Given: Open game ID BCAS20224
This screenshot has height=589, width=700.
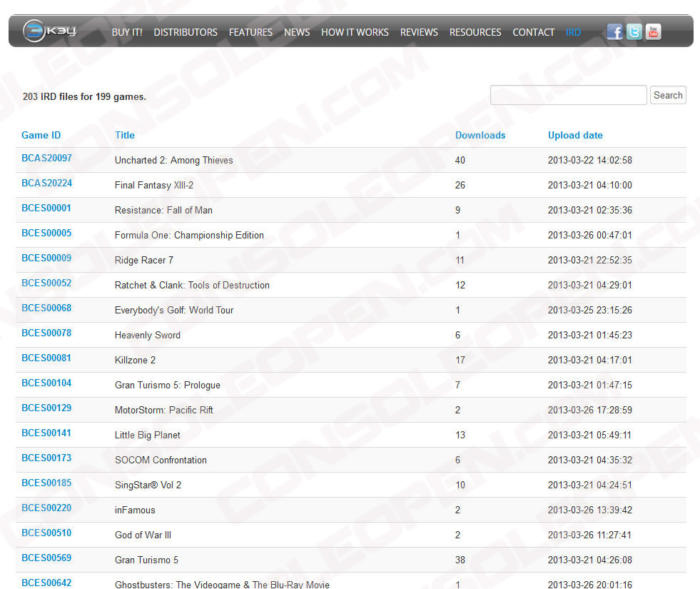Looking at the screenshot, I should [x=46, y=183].
